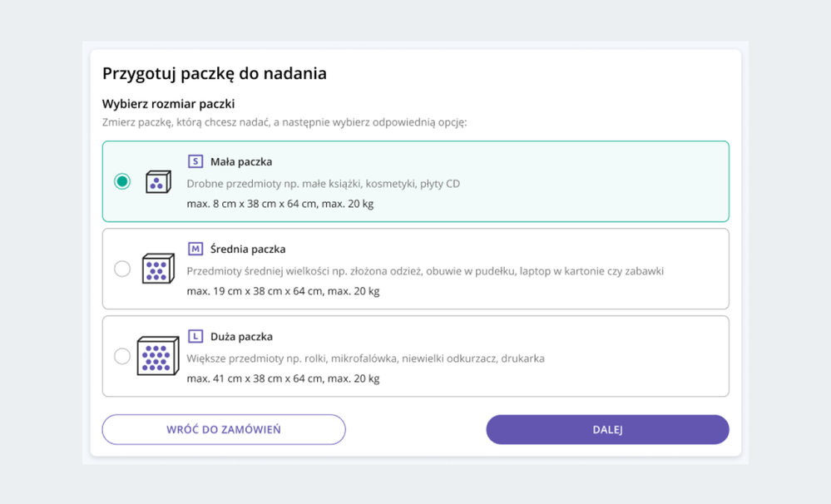This screenshot has height=504, width=831.
Task: Click the 'Mała paczka' label text
Action: 241,161
